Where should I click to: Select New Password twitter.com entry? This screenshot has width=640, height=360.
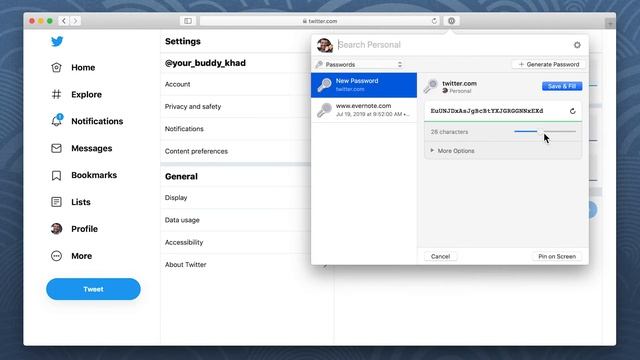[x=364, y=85]
